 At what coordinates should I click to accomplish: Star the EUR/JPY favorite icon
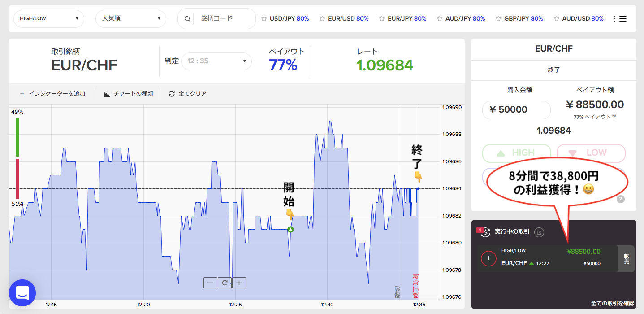coord(382,19)
